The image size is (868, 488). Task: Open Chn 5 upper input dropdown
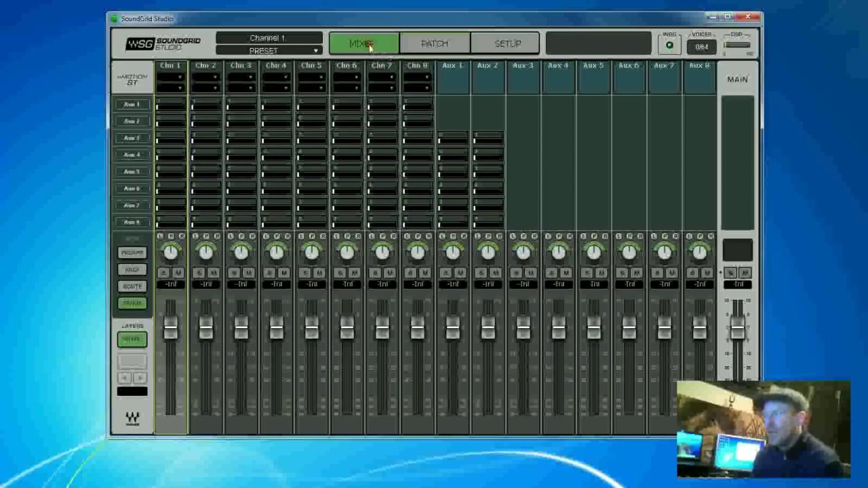[312, 77]
